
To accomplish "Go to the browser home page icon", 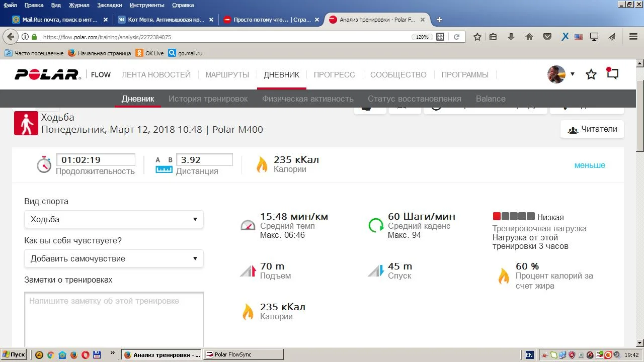I will tap(529, 37).
